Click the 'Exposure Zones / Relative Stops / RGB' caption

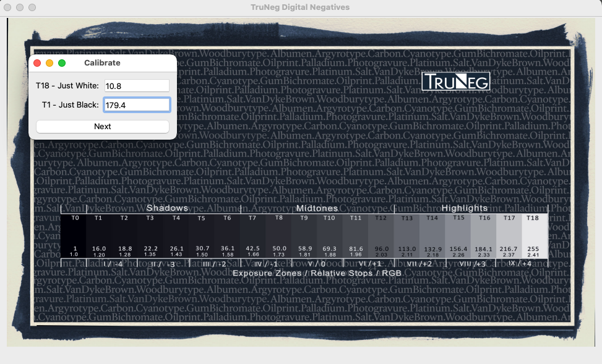pyautogui.click(x=317, y=273)
